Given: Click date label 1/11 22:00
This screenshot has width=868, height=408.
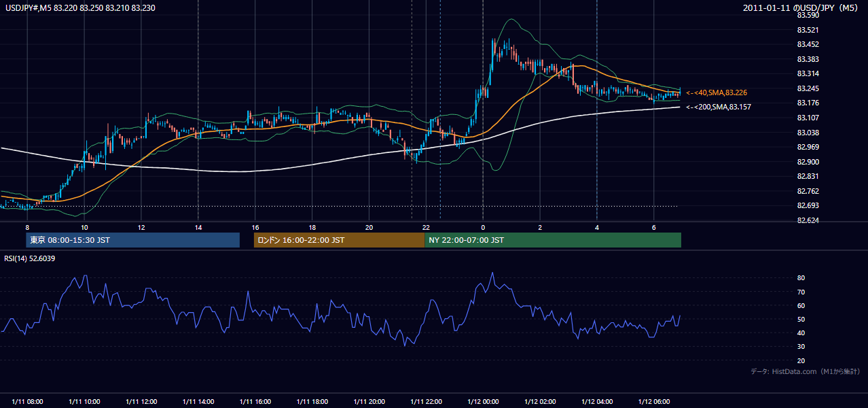Looking at the screenshot, I should pyautogui.click(x=426, y=402).
